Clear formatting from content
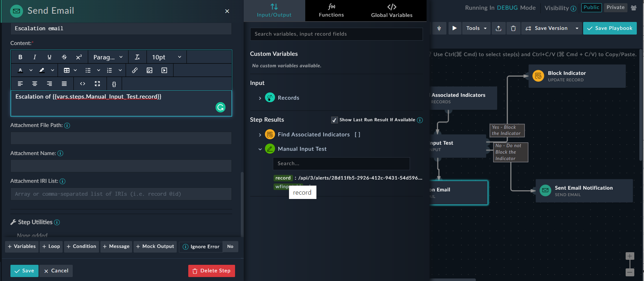This screenshot has height=281, width=644. pyautogui.click(x=137, y=57)
